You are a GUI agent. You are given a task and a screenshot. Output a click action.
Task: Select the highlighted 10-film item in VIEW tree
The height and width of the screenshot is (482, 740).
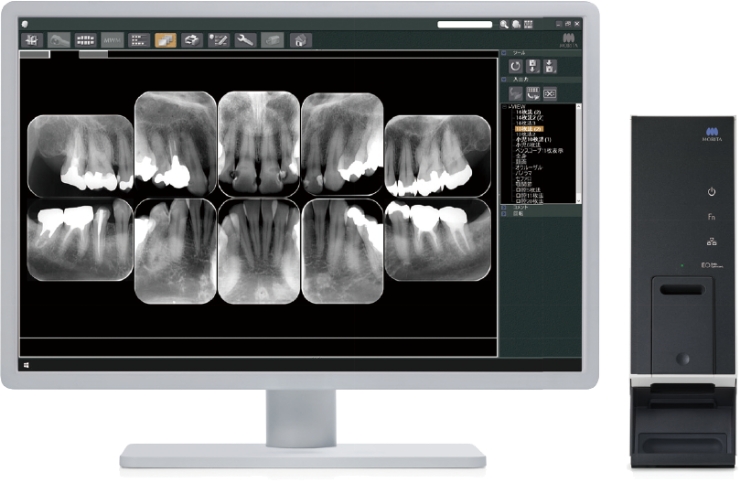529,129
